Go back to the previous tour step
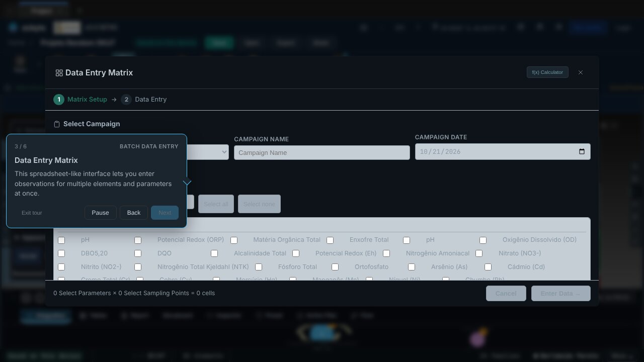This screenshot has height=362, width=644. coord(134,213)
